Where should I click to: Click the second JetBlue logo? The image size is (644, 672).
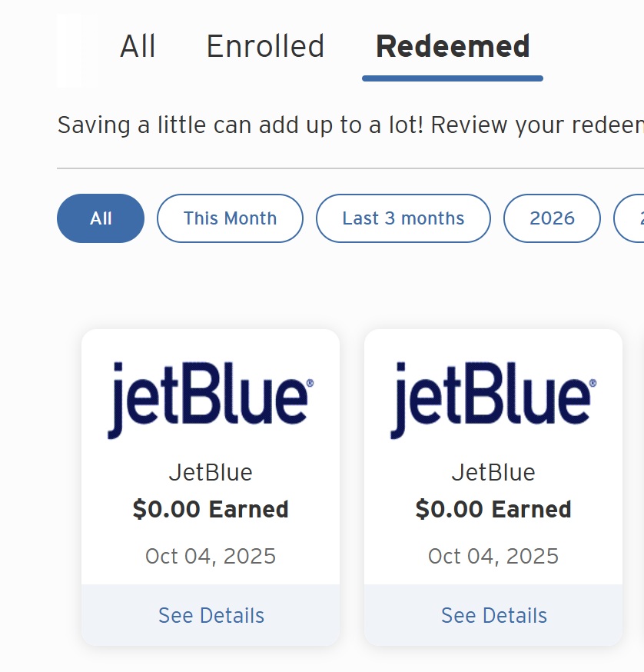pyautogui.click(x=493, y=399)
